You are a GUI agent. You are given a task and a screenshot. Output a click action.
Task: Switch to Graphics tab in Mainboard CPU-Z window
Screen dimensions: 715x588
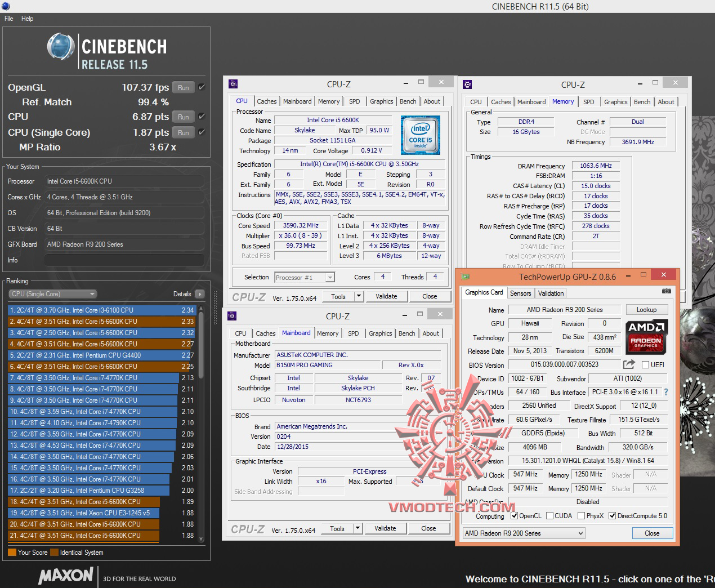pos(381,333)
